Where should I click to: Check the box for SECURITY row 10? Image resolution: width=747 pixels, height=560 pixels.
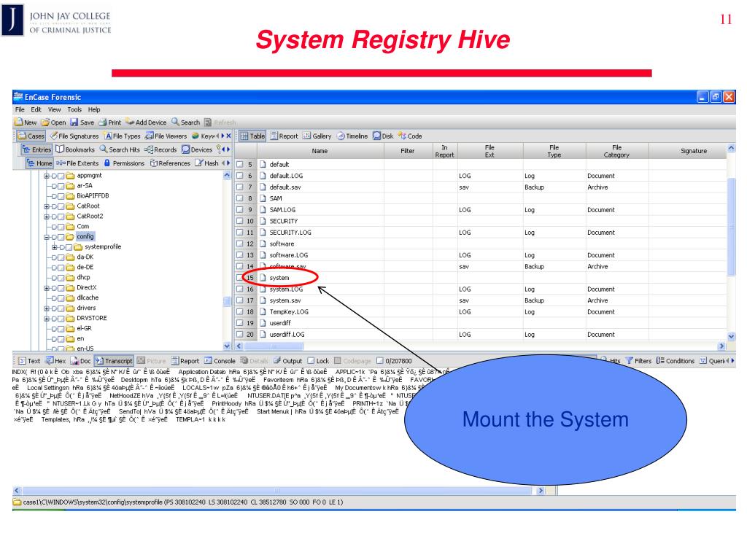239,221
